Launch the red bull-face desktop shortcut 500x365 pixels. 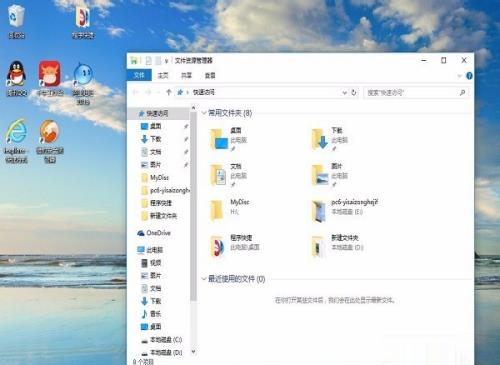50,78
